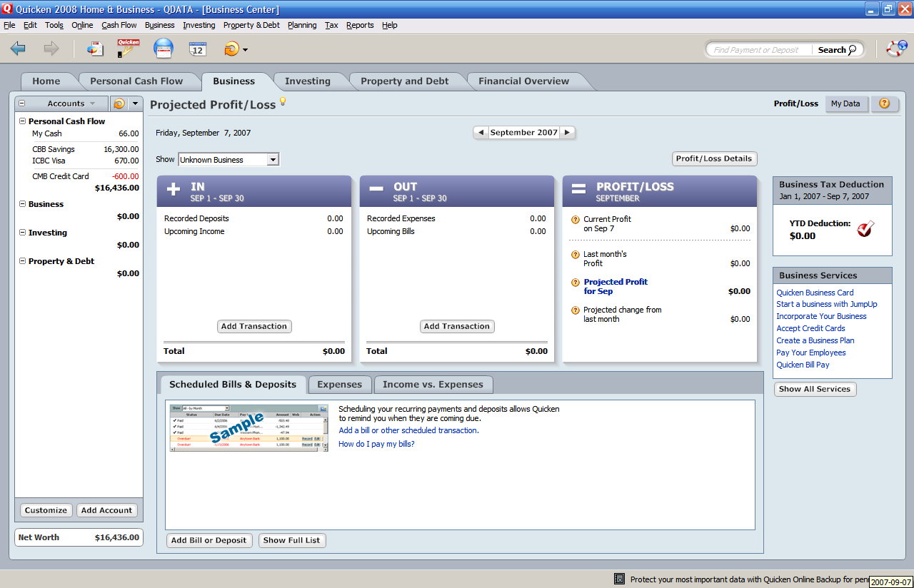Click the Show Full List button
The image size is (914, 588).
click(292, 540)
